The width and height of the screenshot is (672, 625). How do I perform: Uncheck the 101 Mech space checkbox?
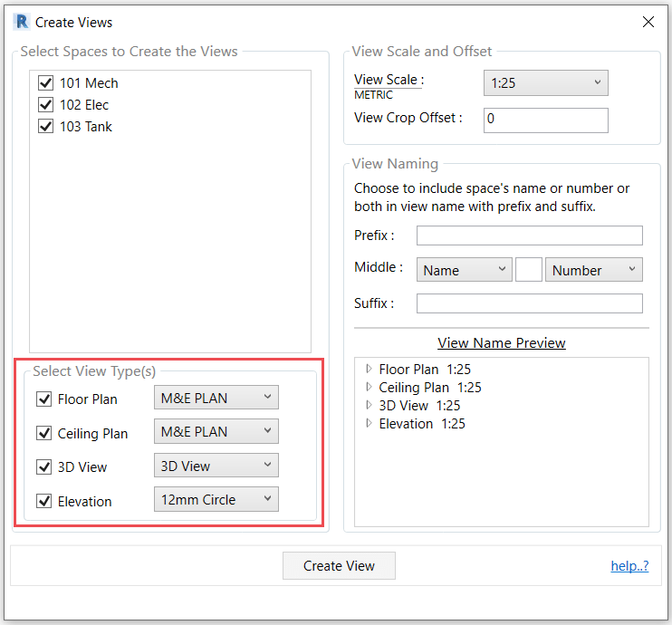(x=46, y=83)
